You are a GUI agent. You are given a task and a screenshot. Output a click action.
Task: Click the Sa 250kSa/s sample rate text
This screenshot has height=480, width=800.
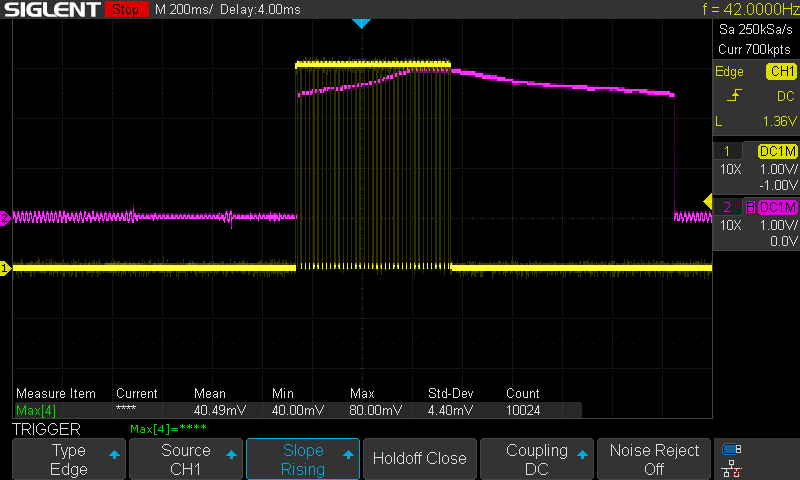pos(756,30)
